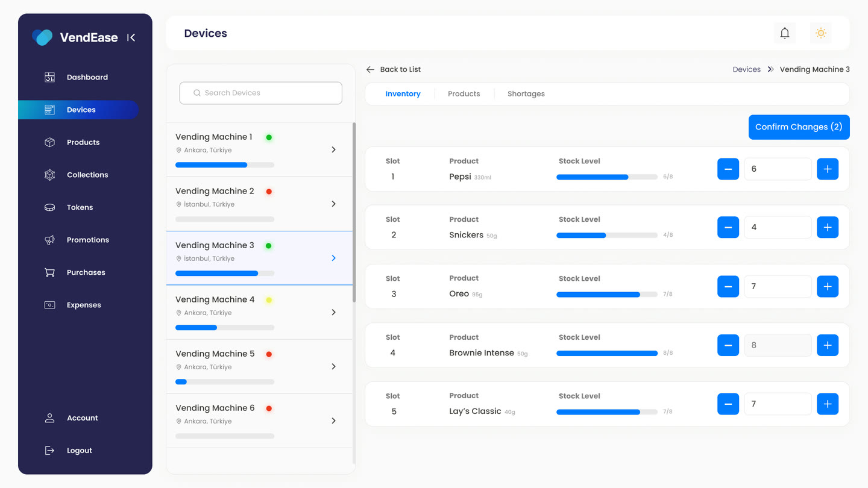The height and width of the screenshot is (488, 868).
Task: Click the Oreo quantity input field
Action: pos(778,286)
